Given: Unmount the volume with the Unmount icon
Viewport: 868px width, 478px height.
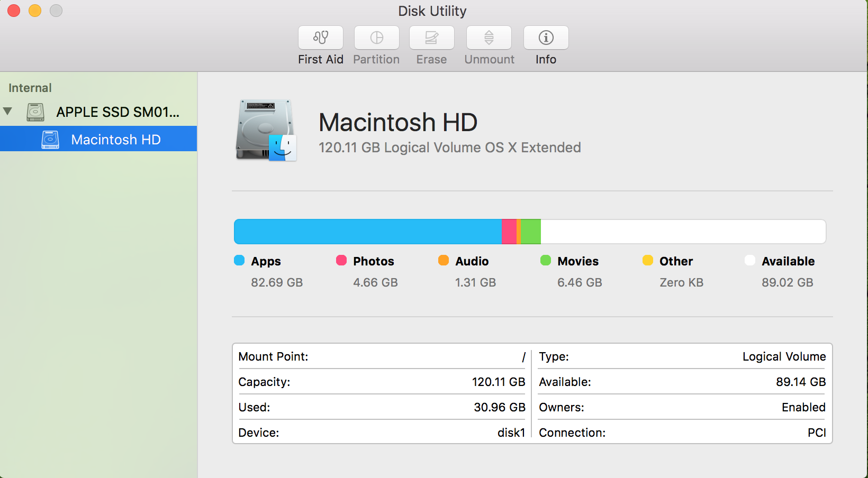Looking at the screenshot, I should point(489,38).
